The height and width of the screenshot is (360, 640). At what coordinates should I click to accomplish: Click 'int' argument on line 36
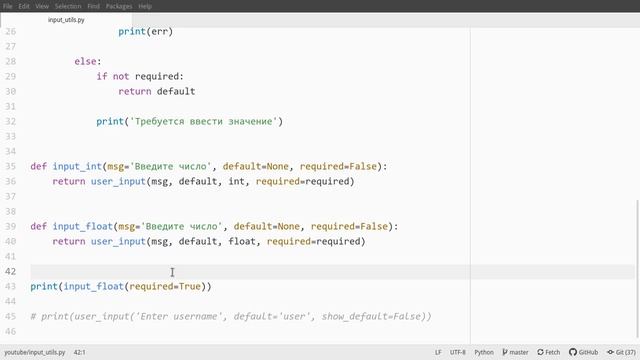pyautogui.click(x=236, y=181)
